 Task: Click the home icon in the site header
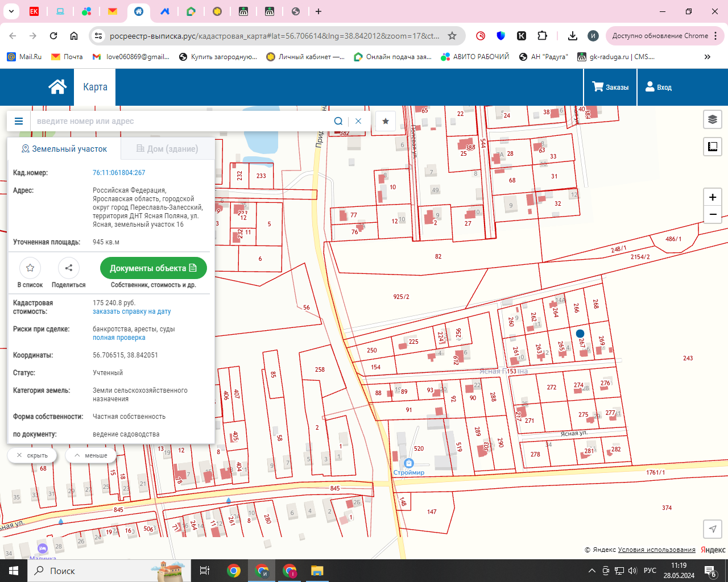[x=57, y=87]
